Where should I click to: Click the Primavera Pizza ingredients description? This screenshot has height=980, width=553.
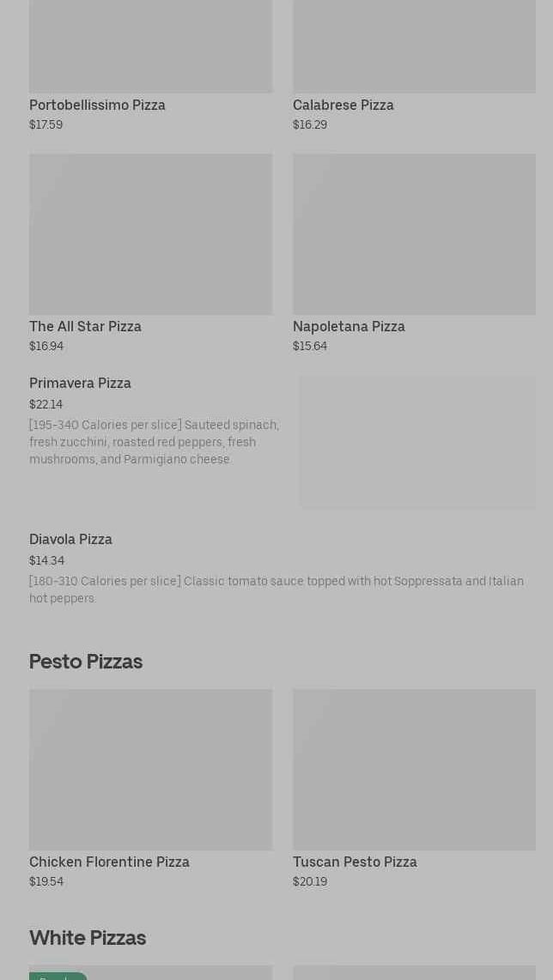click(x=154, y=442)
